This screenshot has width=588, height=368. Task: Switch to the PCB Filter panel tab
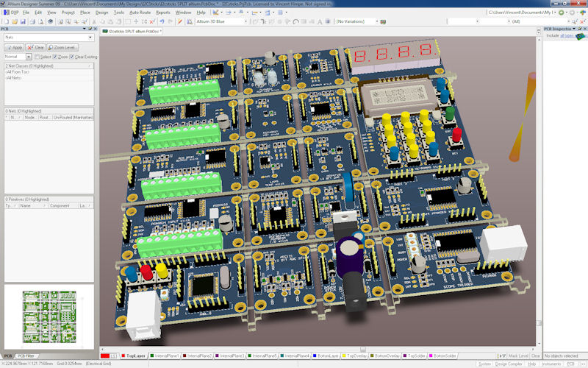point(26,356)
